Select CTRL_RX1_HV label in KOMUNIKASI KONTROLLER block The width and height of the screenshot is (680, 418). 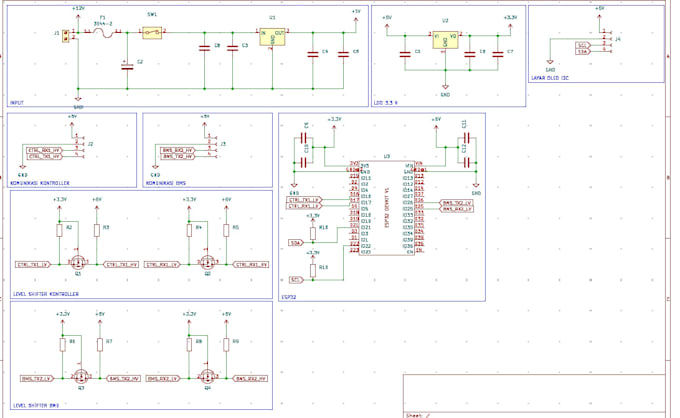[x=45, y=150]
